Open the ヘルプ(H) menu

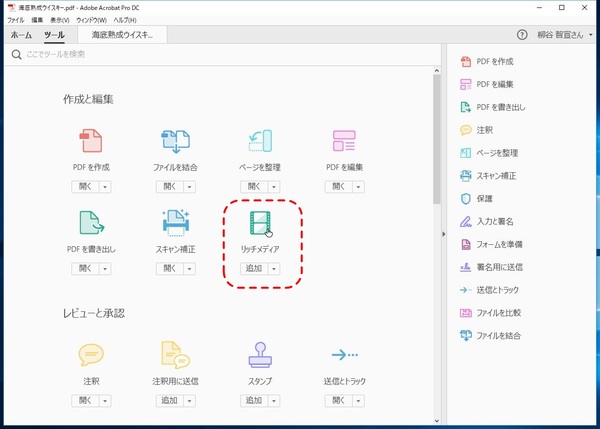(x=125, y=20)
